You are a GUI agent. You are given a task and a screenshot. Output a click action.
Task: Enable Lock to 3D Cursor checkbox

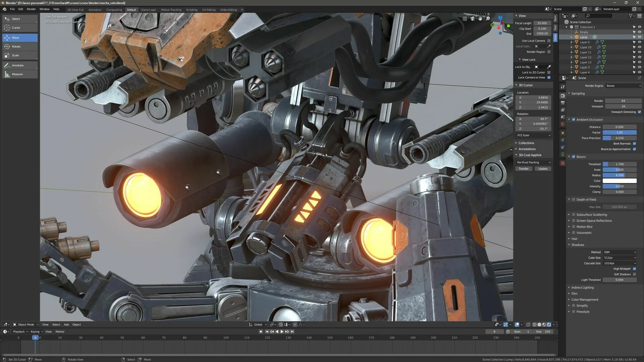tap(549, 72)
